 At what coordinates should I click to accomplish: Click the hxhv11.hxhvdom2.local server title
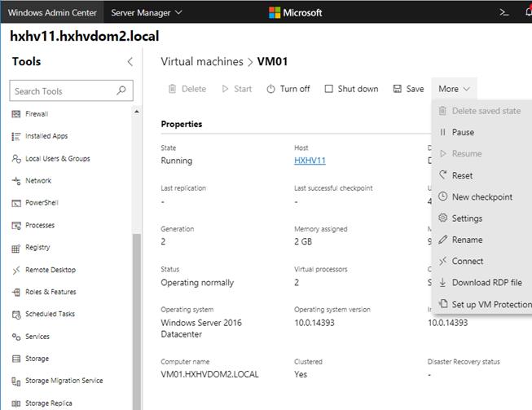coord(85,36)
